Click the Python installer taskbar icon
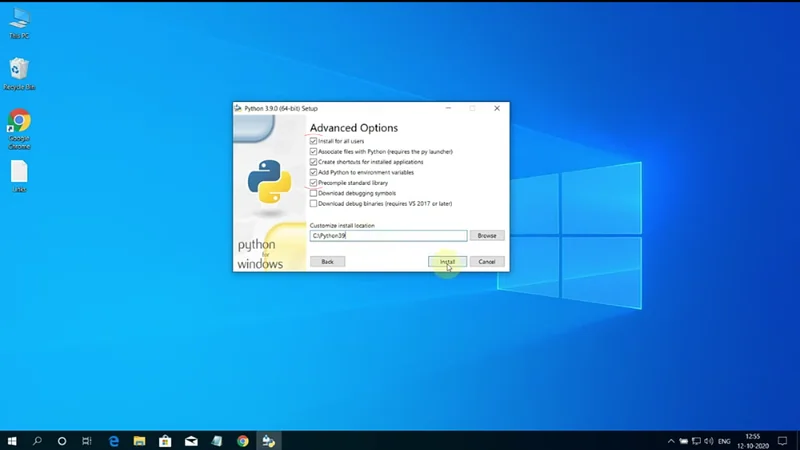Screen dimensions: 800x450 click(x=268, y=440)
